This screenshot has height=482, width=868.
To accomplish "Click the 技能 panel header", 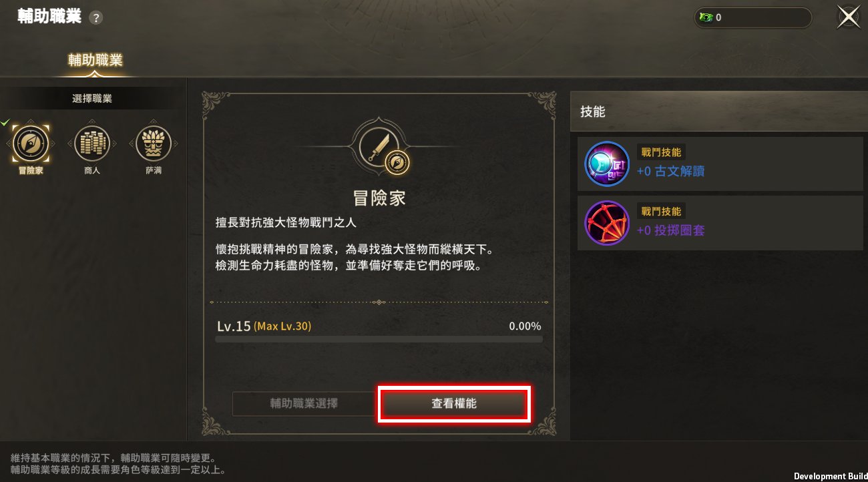I will pos(719,111).
